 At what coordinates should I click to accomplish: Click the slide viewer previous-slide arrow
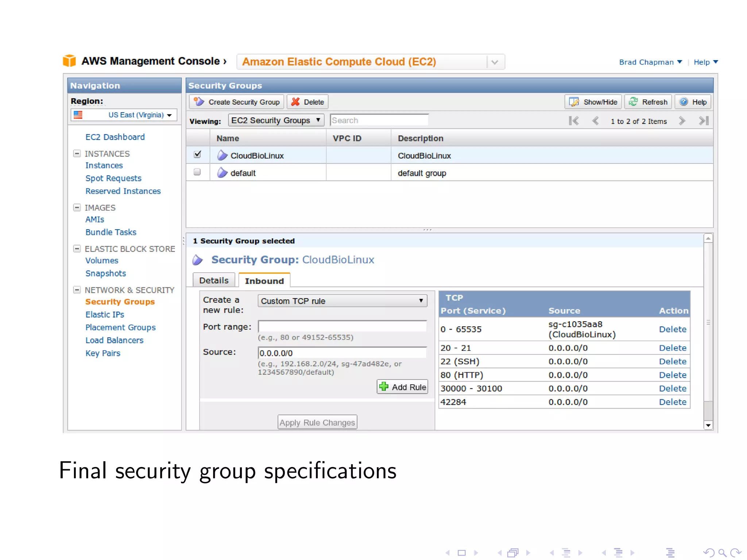pyautogui.click(x=448, y=553)
